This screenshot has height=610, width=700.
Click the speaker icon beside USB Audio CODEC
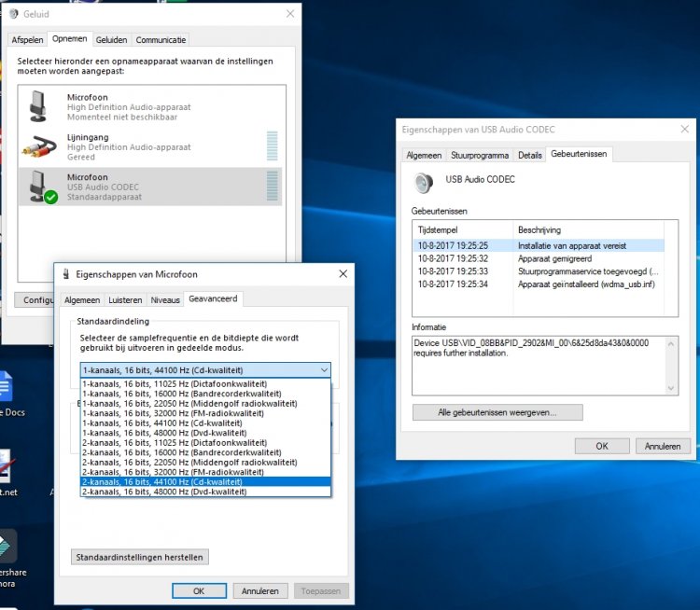pos(425,183)
